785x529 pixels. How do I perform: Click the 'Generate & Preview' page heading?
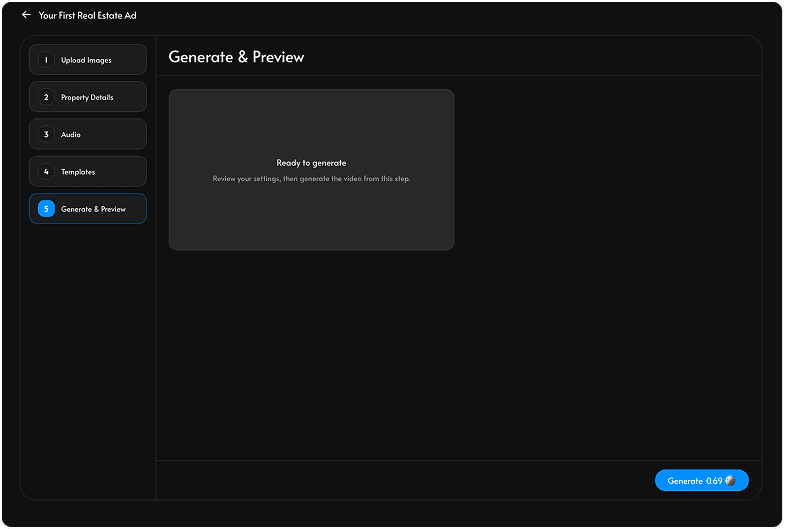point(236,57)
